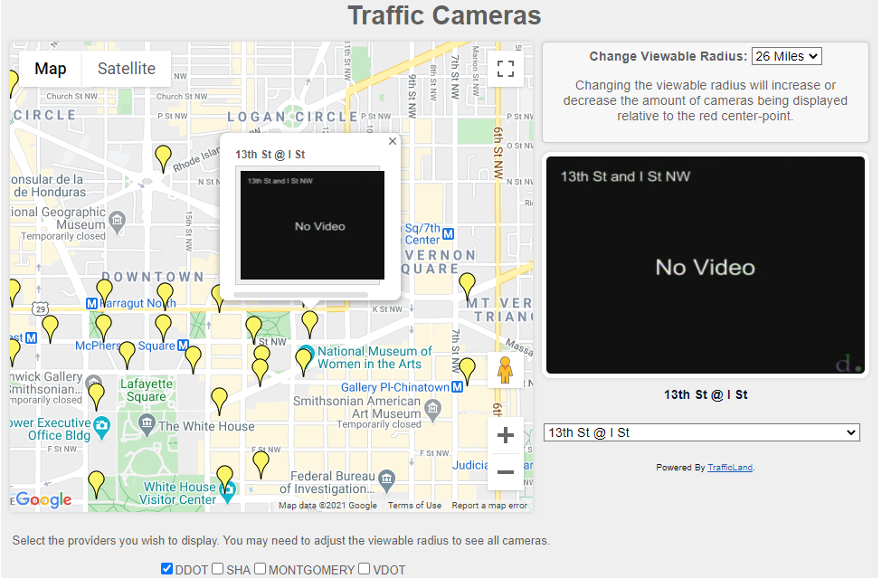Zoom in on the map

[505, 436]
